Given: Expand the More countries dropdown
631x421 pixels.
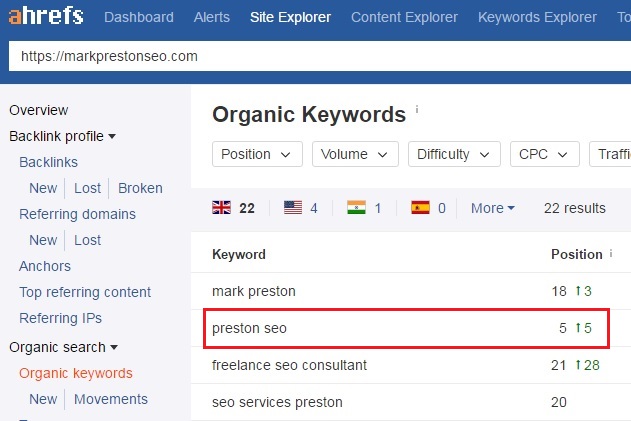Looking at the screenshot, I should (x=492, y=208).
